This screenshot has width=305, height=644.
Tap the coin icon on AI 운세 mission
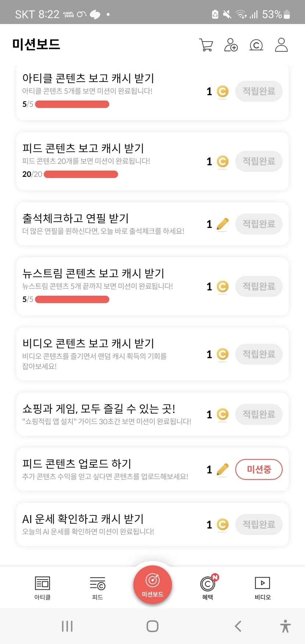tap(223, 525)
